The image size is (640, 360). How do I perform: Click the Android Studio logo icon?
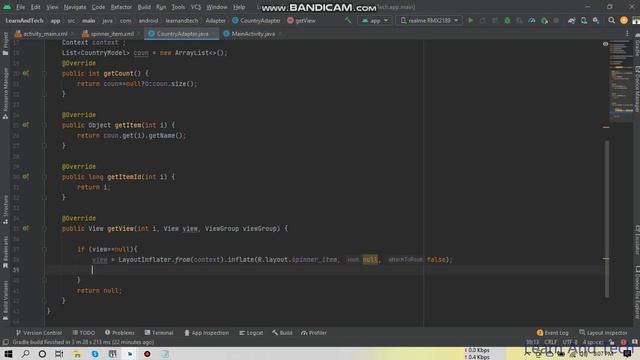pyautogui.click(x=7, y=7)
